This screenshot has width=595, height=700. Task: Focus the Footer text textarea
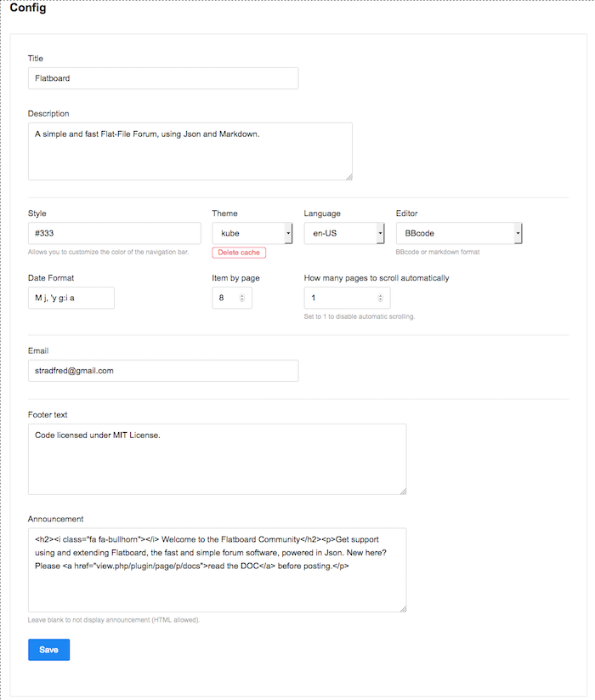218,459
